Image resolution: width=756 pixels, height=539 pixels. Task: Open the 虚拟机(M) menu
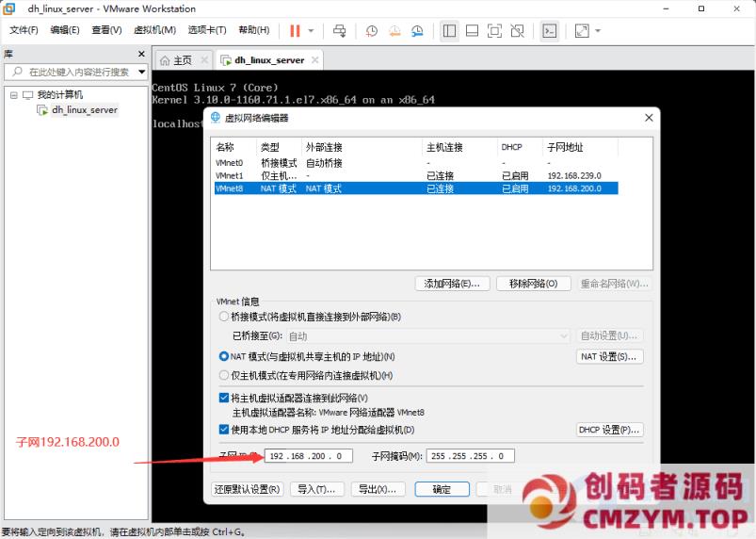pos(154,30)
